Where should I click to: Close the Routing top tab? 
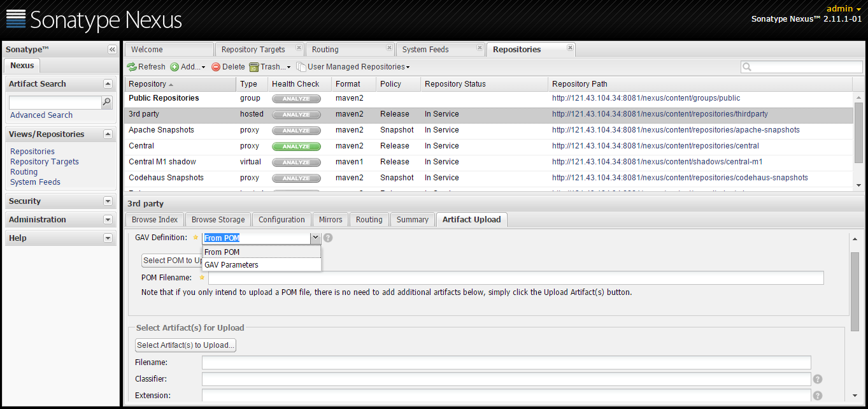[x=389, y=48]
